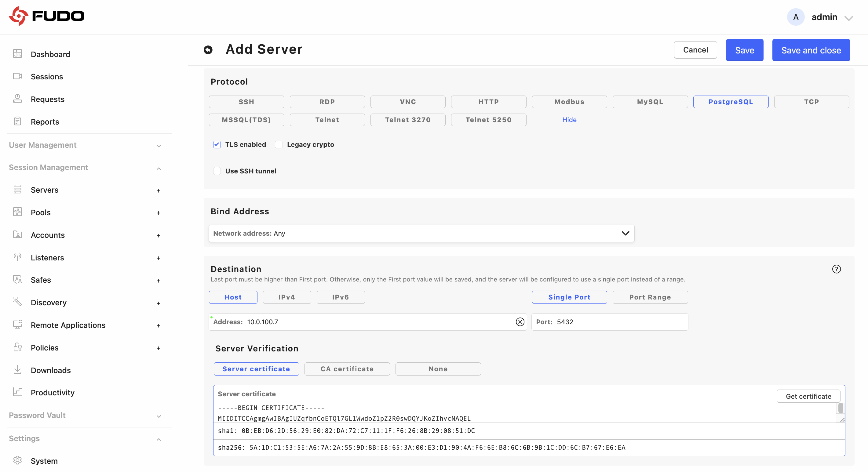Select the Telnet 5250 protocol

489,120
